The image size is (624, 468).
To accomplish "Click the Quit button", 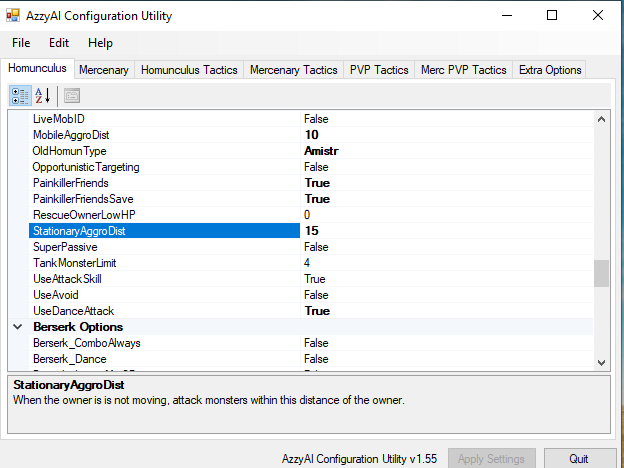I will [579, 458].
